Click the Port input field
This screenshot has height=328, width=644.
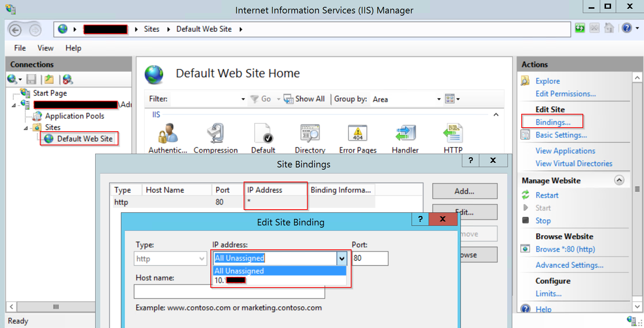click(x=370, y=258)
